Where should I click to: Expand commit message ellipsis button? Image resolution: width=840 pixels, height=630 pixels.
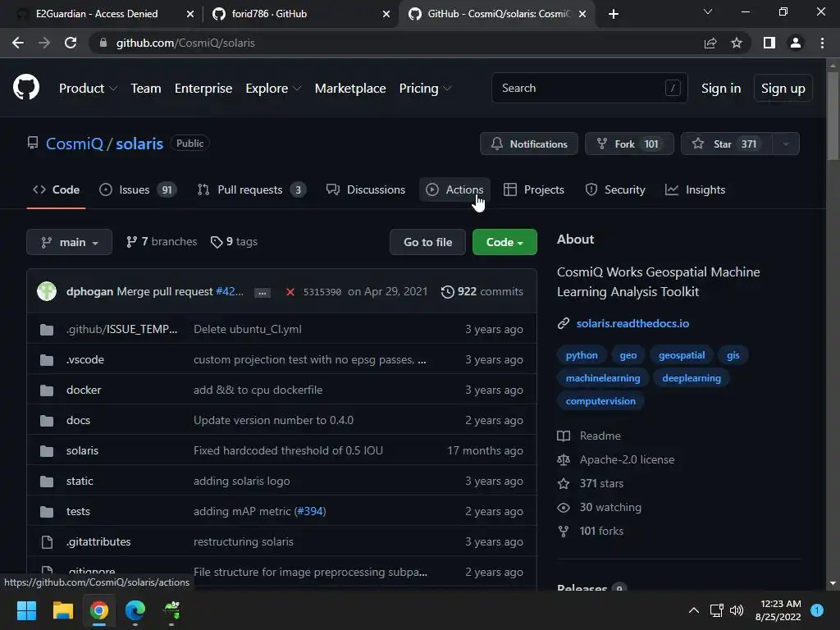pyautogui.click(x=262, y=293)
